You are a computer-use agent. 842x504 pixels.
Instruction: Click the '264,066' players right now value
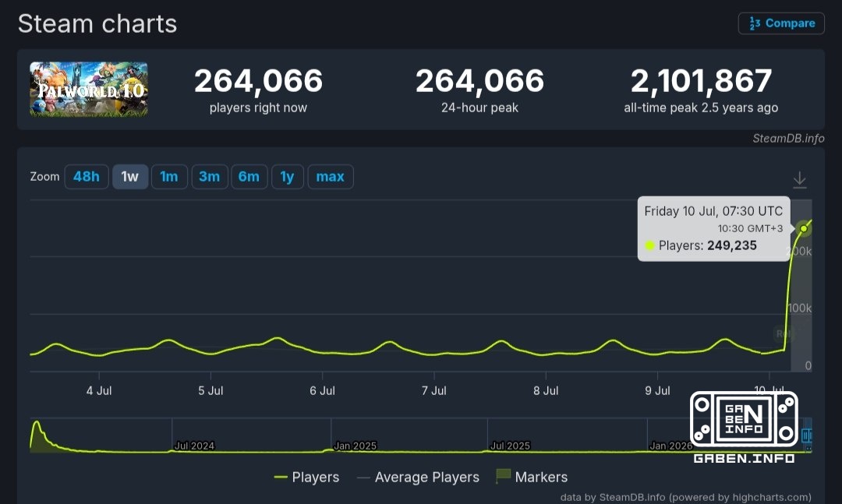click(x=258, y=81)
